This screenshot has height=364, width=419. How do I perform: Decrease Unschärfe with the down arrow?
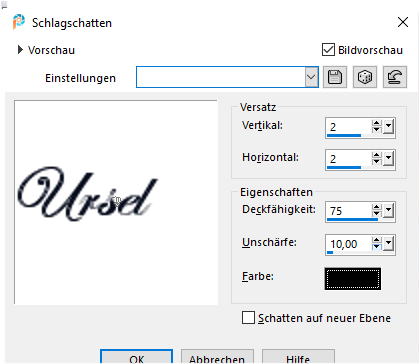(x=377, y=247)
